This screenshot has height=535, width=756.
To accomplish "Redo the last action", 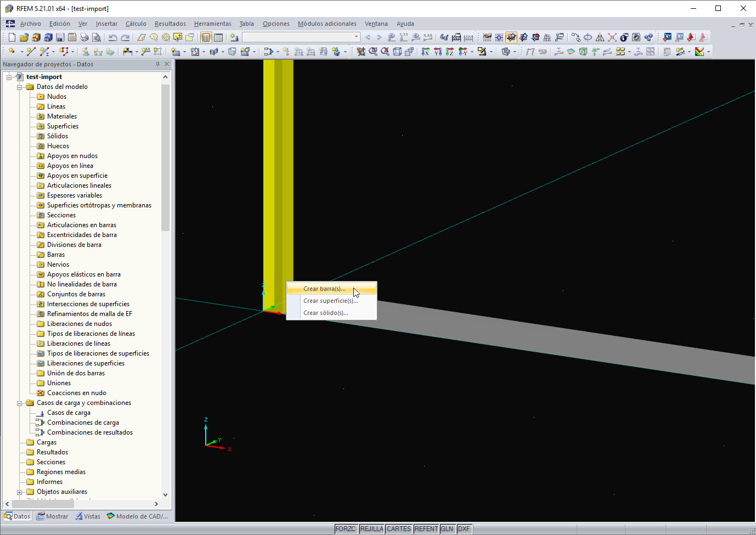I will [125, 37].
